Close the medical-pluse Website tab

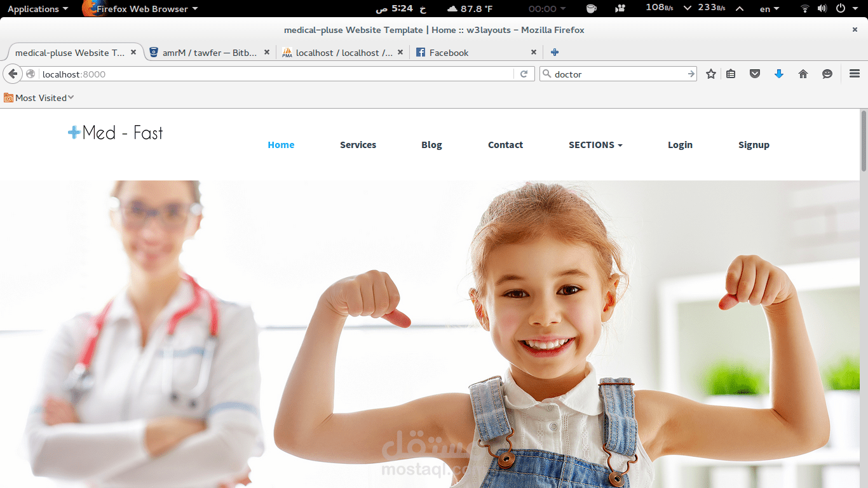coord(133,52)
